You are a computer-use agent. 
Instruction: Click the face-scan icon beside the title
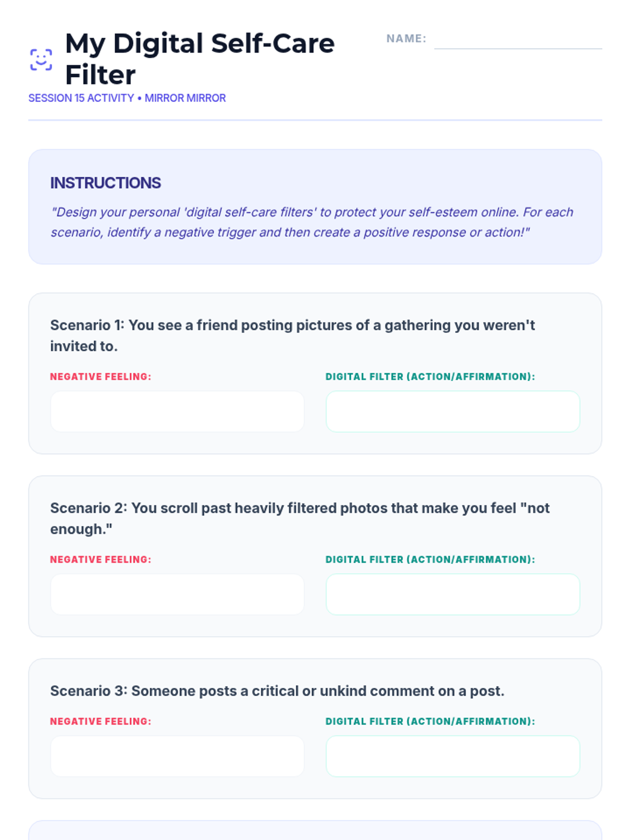point(41,59)
